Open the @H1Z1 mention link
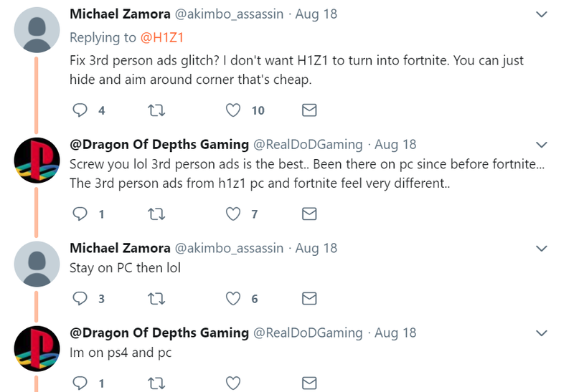 (162, 38)
